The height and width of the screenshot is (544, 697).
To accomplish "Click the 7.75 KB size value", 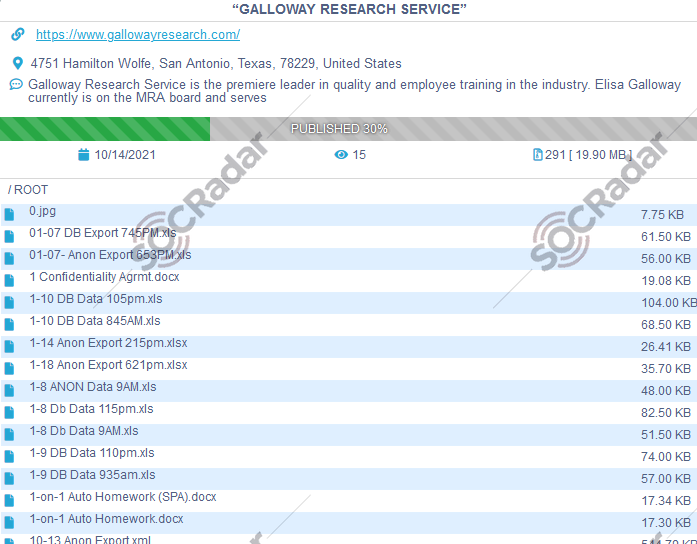I will 662,215.
